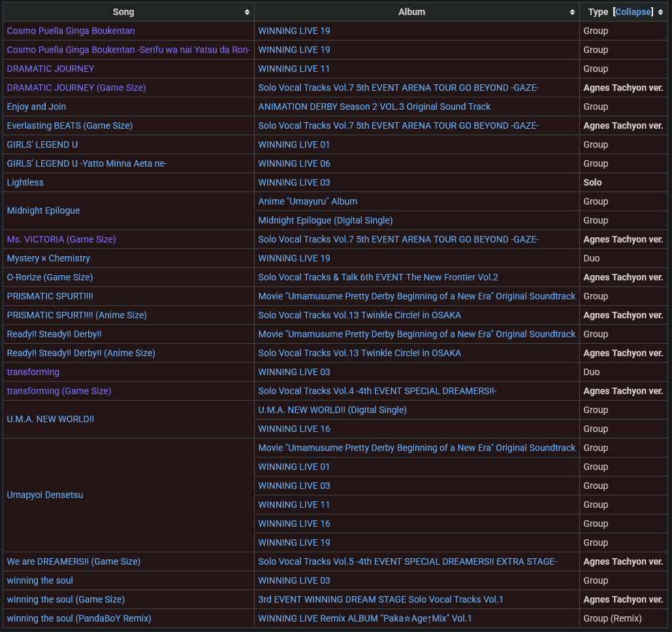Open the Serifu wa nai Yatsu da Ron version
The width and height of the screenshot is (672, 632).
click(129, 50)
